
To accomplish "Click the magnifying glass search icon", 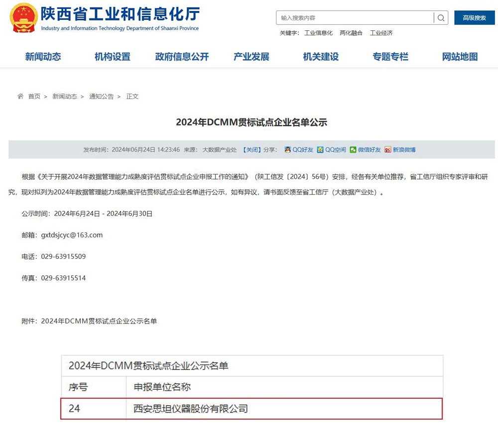I will click(x=441, y=17).
